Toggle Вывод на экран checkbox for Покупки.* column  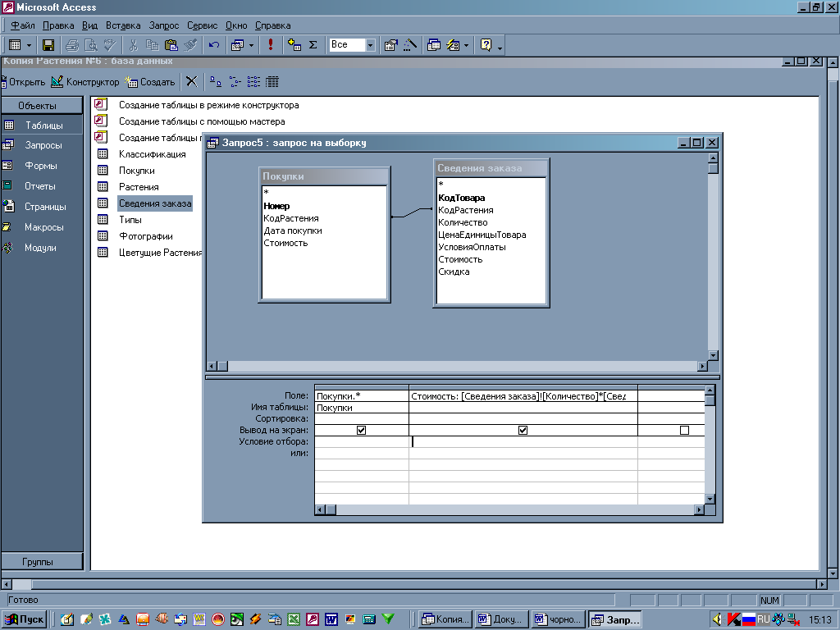361,430
